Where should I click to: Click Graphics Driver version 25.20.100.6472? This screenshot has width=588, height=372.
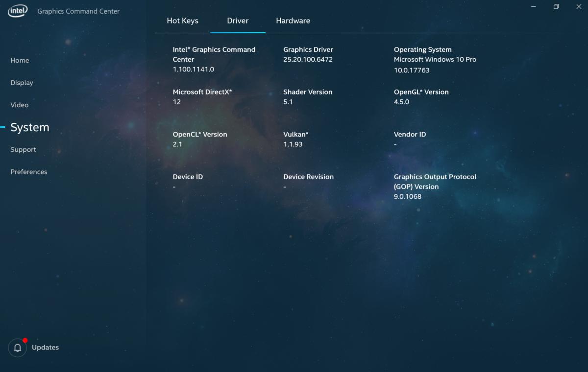[x=308, y=60]
